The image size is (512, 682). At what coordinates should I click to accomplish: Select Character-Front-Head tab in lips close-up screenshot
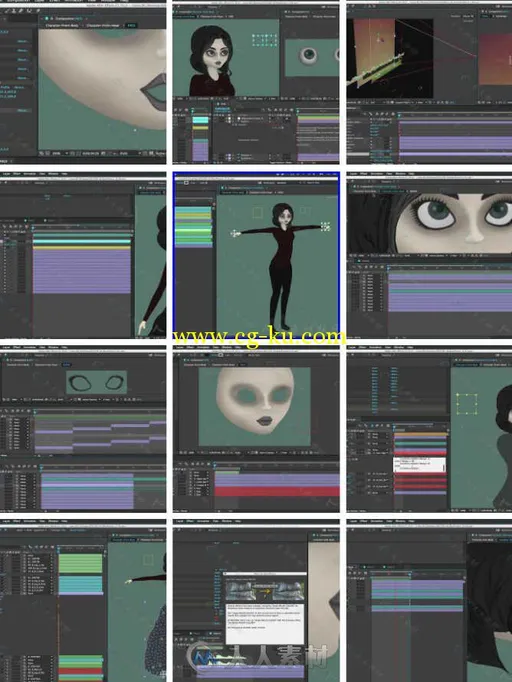103,26
